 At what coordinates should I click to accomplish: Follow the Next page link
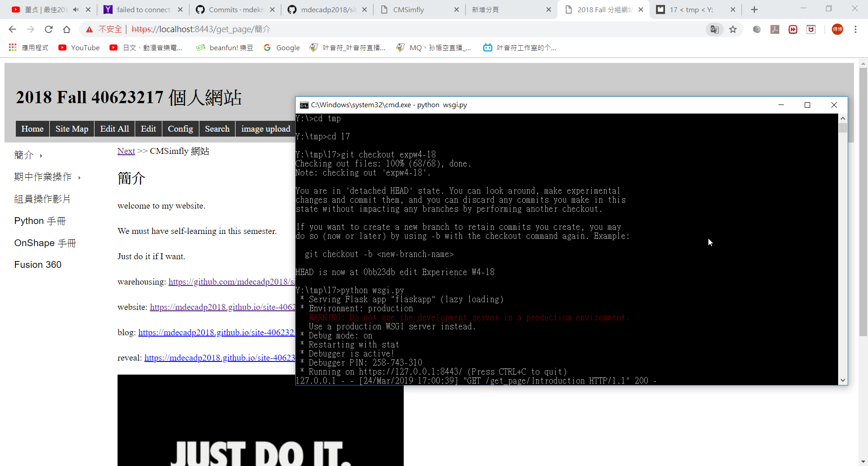tap(126, 151)
